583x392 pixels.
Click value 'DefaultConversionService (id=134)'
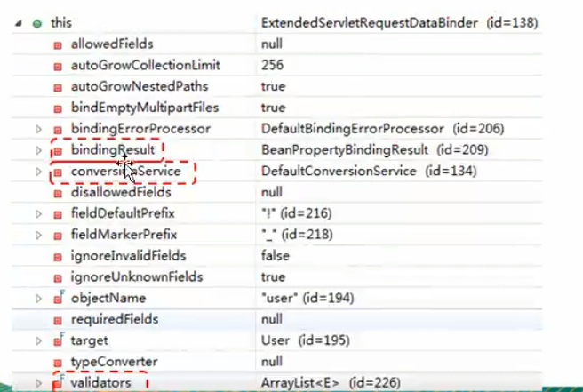[x=369, y=171]
